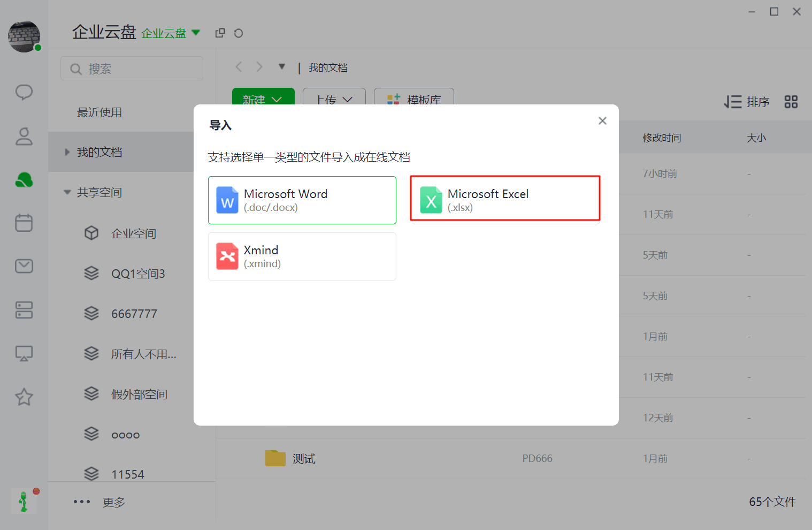Go forward with the right navigation arrow

click(x=259, y=67)
